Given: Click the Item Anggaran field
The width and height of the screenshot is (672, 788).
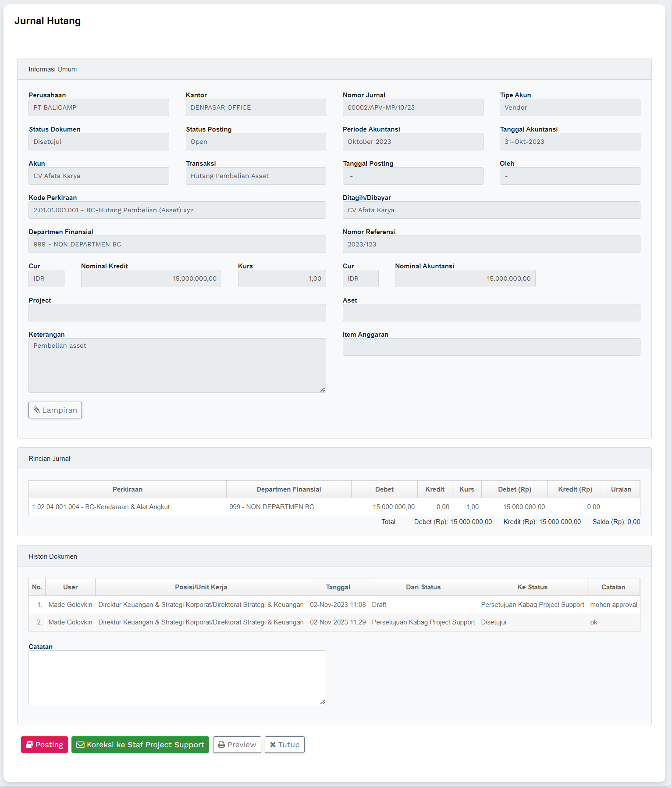Looking at the screenshot, I should tap(491, 347).
